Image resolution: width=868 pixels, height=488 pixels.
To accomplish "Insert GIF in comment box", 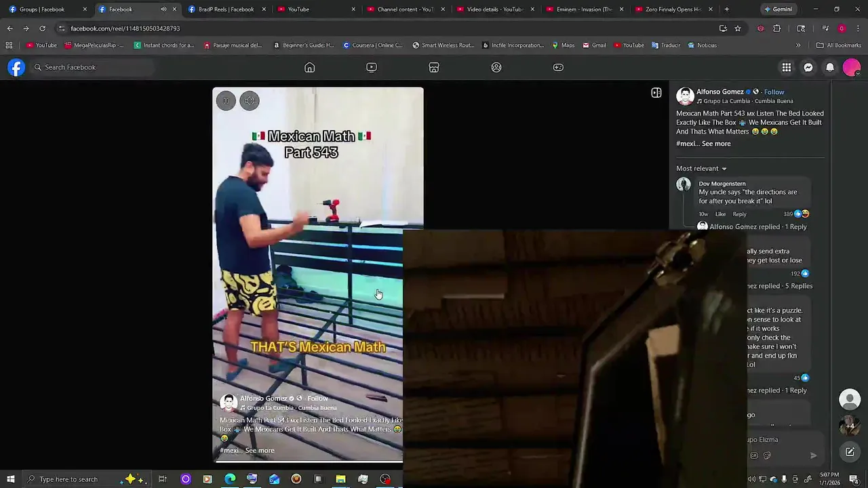I will coord(754,455).
